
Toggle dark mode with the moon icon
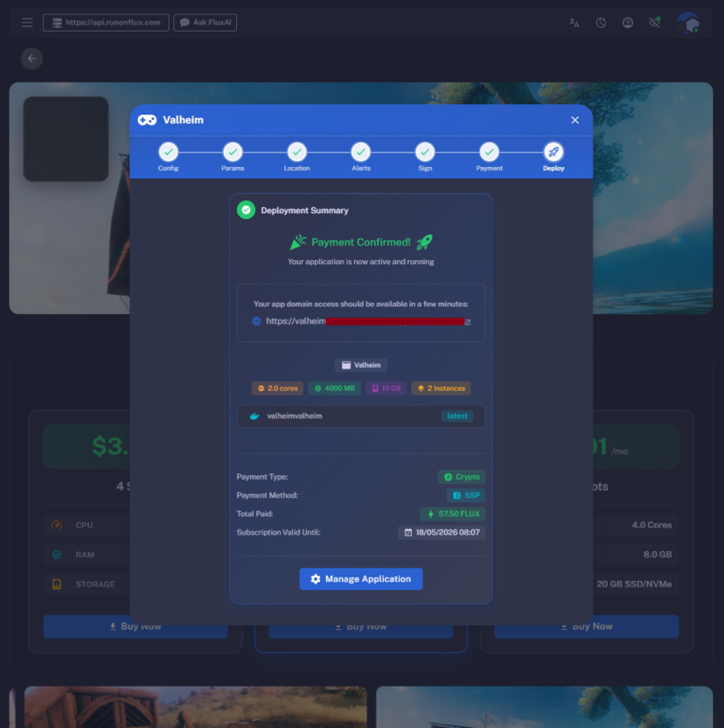pyautogui.click(x=602, y=23)
